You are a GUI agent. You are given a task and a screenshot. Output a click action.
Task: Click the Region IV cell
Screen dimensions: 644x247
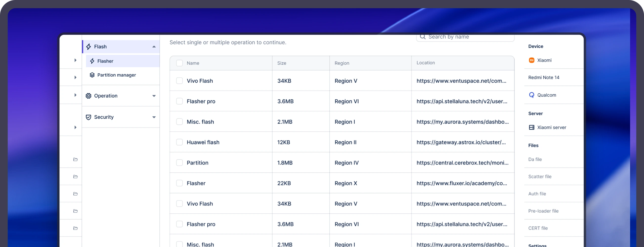(x=346, y=163)
